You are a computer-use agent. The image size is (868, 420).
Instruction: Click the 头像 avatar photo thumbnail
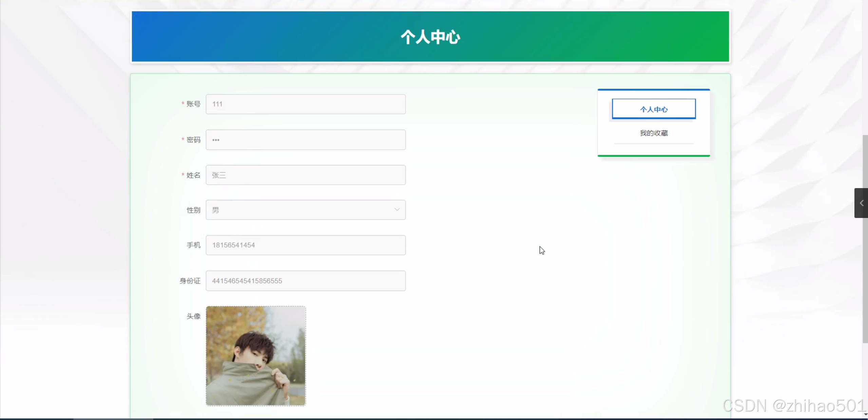[256, 356]
